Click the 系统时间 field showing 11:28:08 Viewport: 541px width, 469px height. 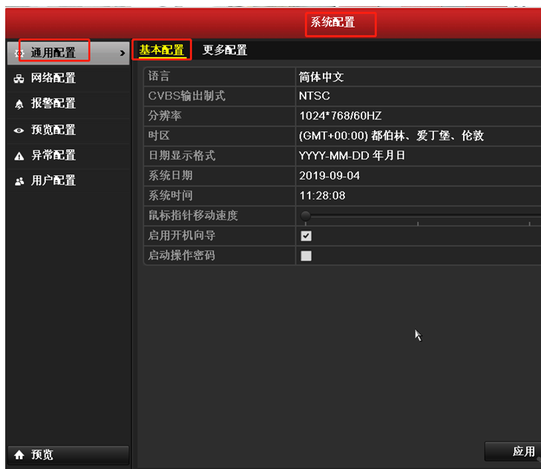(418, 196)
